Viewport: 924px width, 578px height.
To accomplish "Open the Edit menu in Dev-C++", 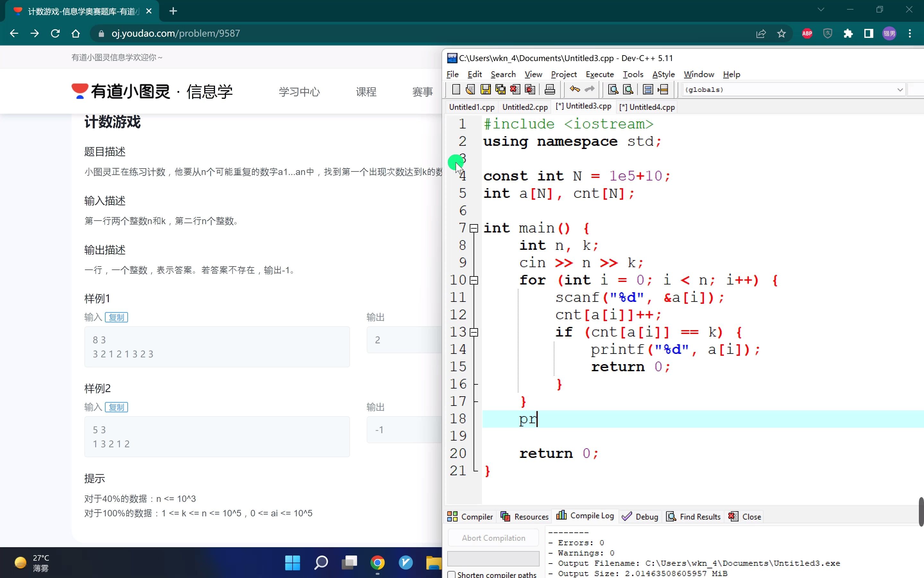I will coord(475,74).
